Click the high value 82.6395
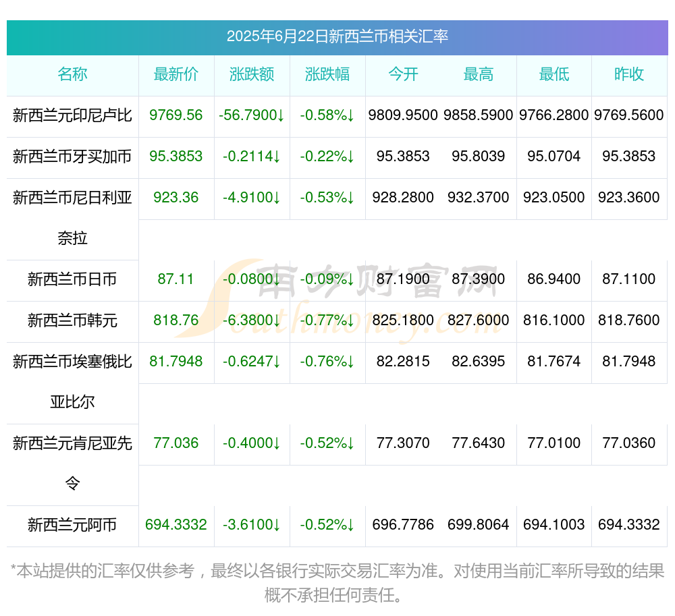The height and width of the screenshot is (616, 675). pyautogui.click(x=479, y=362)
